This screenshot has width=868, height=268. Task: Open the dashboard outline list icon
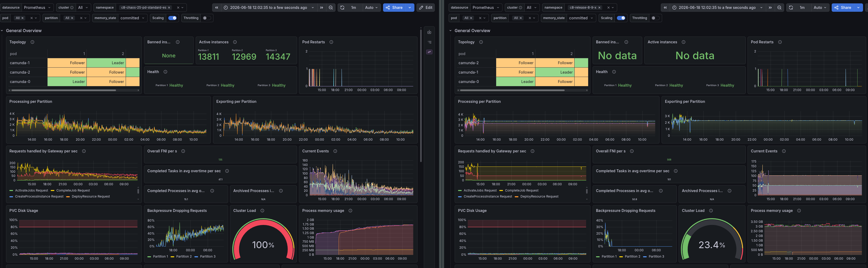[429, 42]
